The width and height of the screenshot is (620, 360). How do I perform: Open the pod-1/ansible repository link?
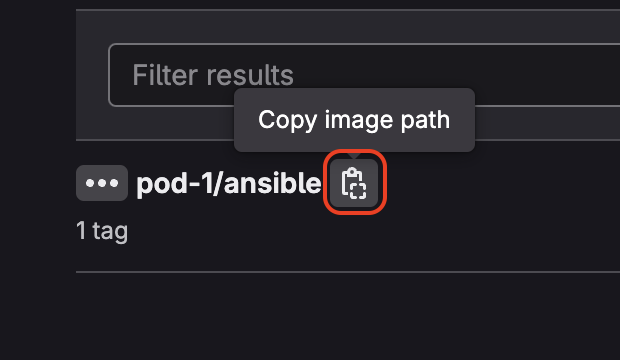click(x=229, y=184)
